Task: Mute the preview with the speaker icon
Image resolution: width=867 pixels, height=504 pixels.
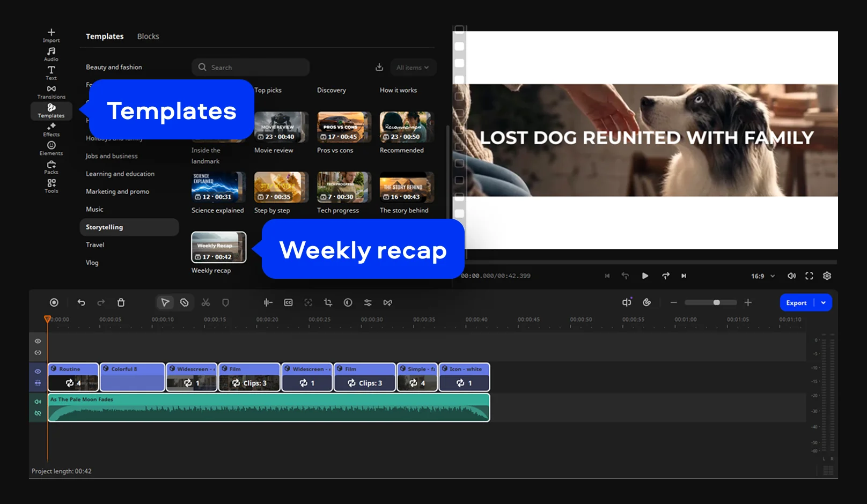Action: tap(791, 276)
